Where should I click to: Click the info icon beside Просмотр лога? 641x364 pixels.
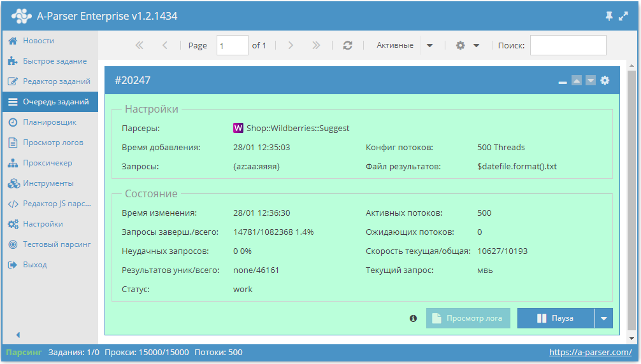point(413,318)
